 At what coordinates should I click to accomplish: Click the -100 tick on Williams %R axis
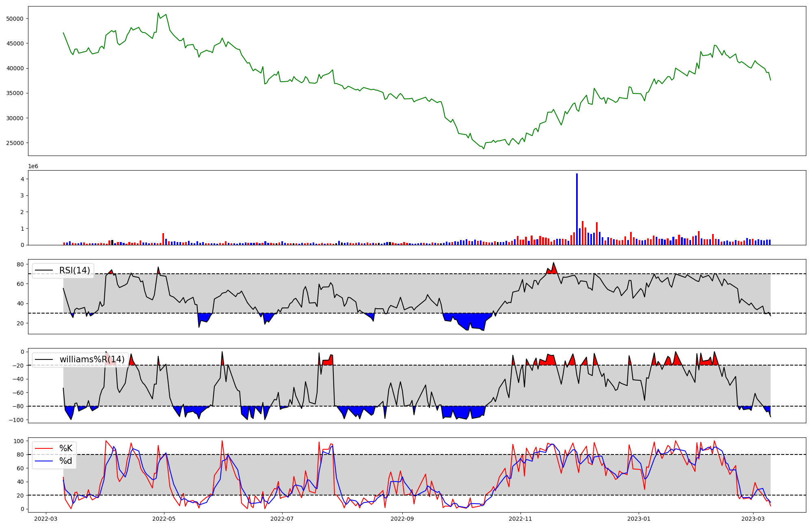[17, 420]
